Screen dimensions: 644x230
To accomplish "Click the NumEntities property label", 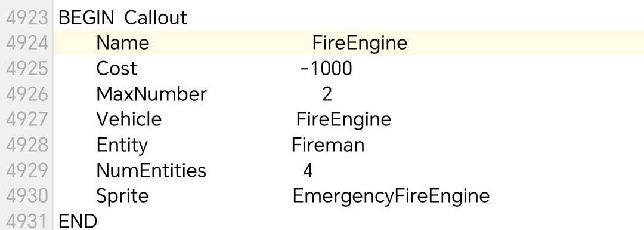I will pyautogui.click(x=151, y=171).
